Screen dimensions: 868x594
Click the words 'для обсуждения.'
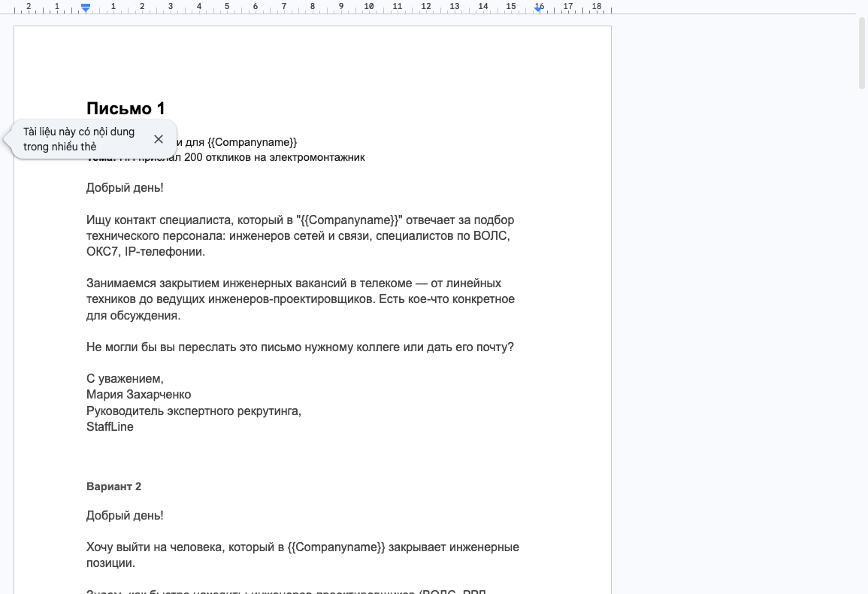point(134,315)
